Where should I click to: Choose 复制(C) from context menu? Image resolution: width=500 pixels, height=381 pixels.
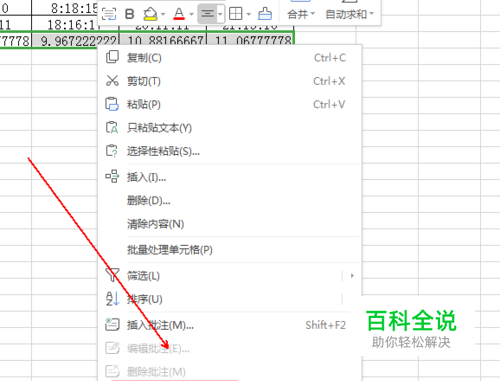coord(230,58)
